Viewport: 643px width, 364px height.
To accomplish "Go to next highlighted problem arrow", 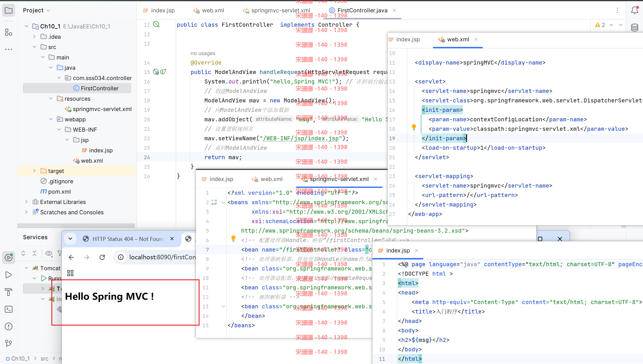I will pos(621,25).
